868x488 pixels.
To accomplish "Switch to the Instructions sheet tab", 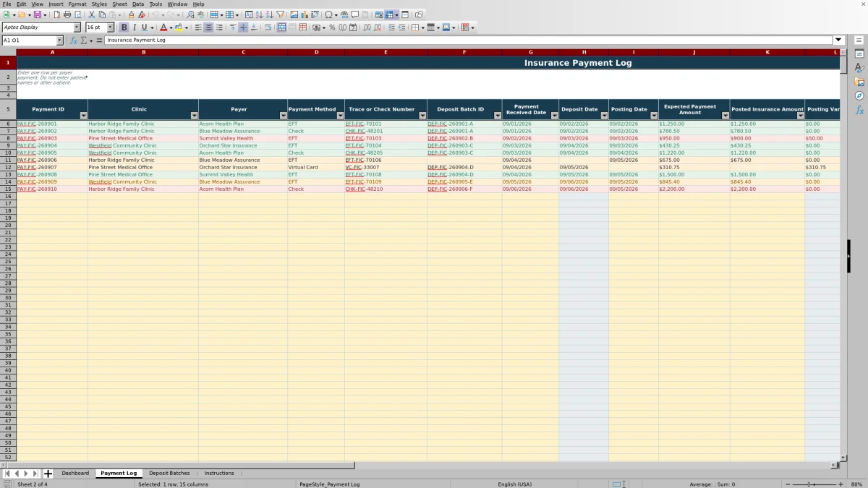I will tap(219, 474).
